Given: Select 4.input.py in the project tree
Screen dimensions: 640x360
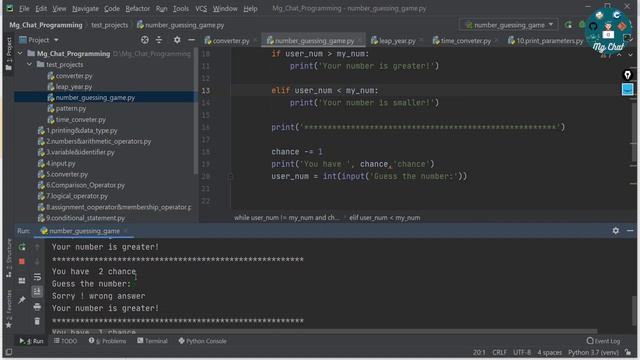Looking at the screenshot, I should point(60,163).
